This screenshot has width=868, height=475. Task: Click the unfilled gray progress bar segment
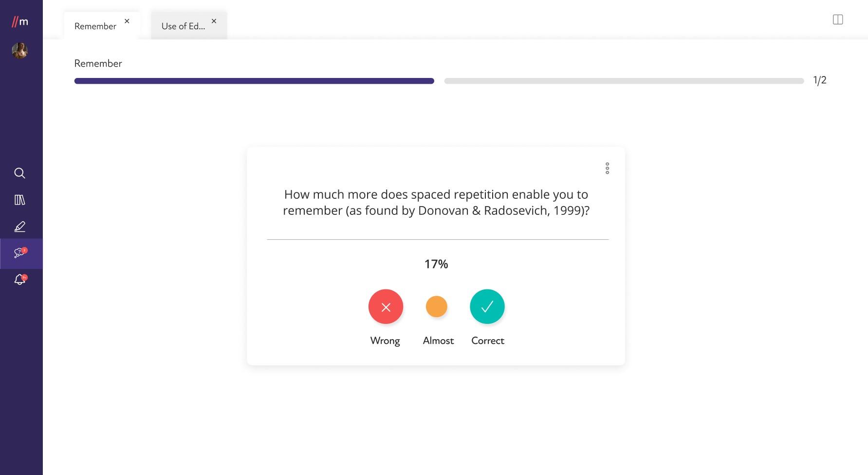(624, 81)
